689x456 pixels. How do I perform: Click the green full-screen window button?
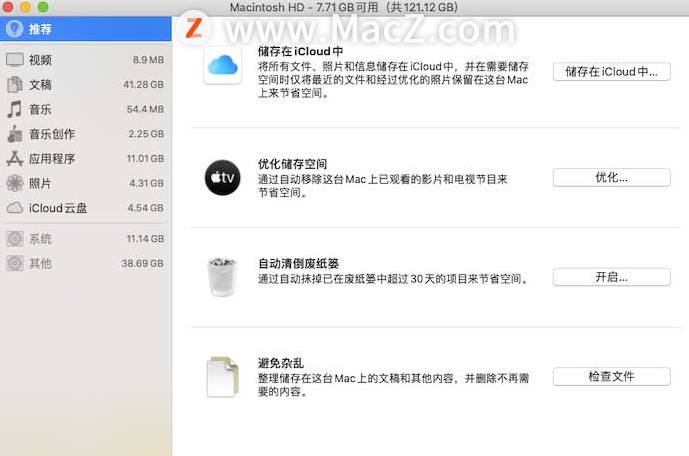pyautogui.click(x=43, y=7)
